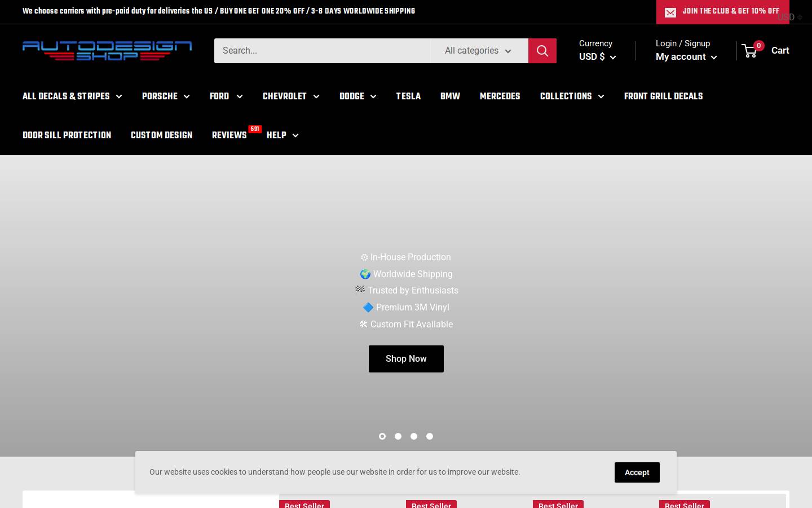The image size is (812, 508).
Task: Open the Mercedes category
Action: pos(500,97)
